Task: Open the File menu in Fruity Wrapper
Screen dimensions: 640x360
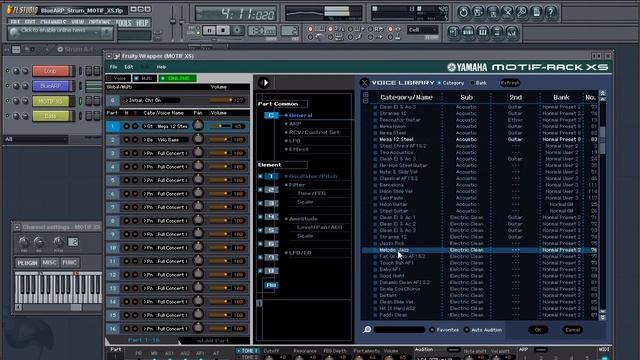Action: coord(113,67)
